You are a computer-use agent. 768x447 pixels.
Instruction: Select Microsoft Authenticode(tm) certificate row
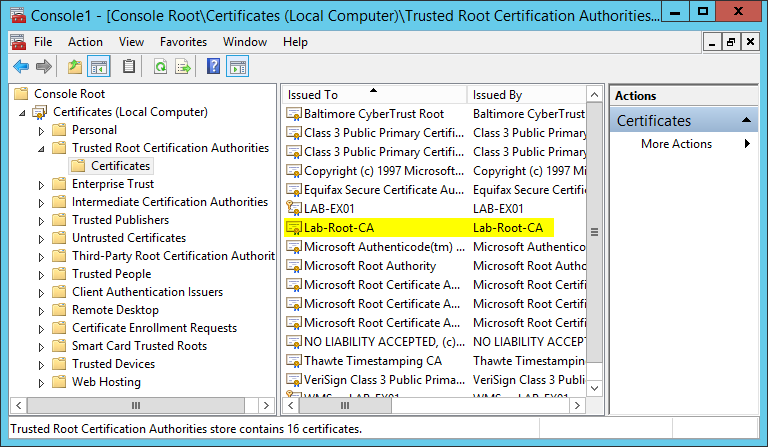coord(435,247)
